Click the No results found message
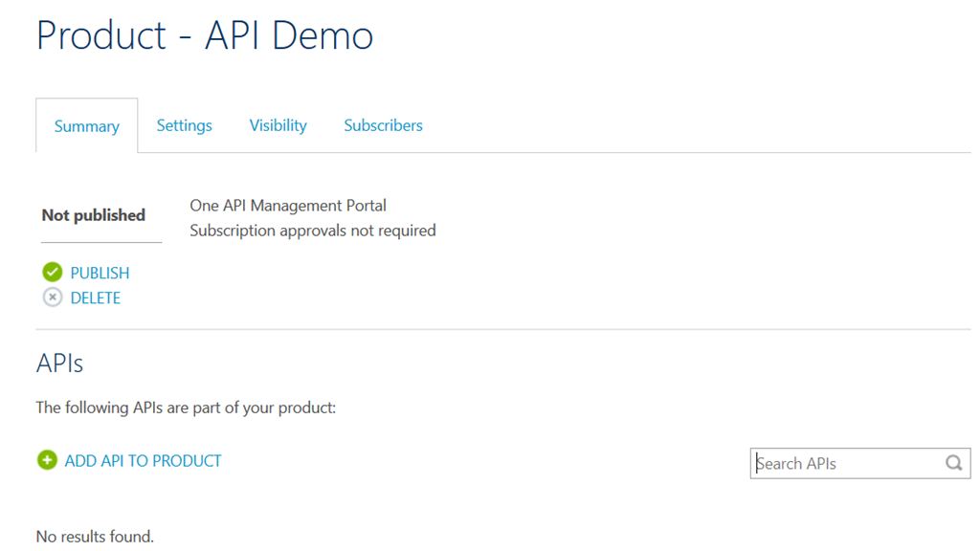Viewport: 980px width, 551px height. (x=95, y=536)
